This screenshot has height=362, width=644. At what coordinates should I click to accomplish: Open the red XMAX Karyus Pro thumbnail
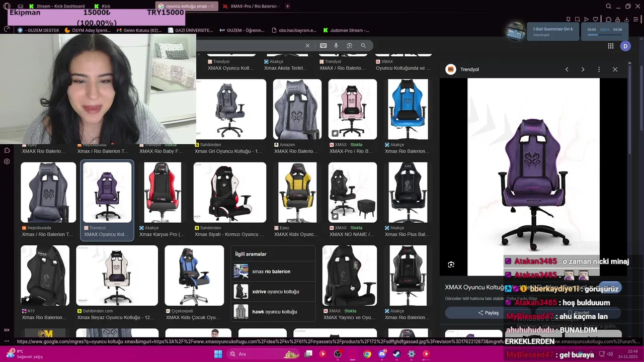pyautogui.click(x=163, y=192)
